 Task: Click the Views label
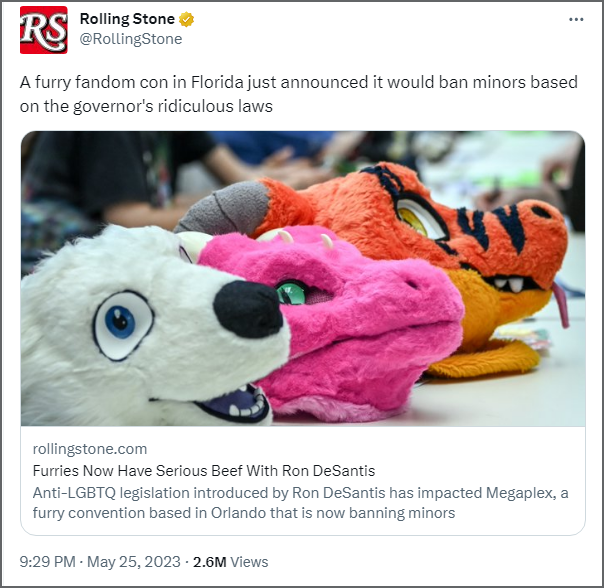[x=249, y=562]
